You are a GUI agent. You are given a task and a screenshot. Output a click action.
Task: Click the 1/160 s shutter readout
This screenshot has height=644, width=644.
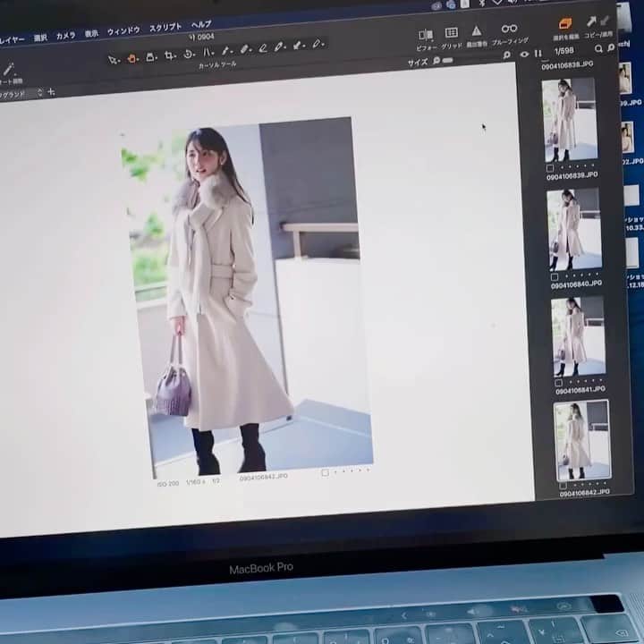coord(196,482)
